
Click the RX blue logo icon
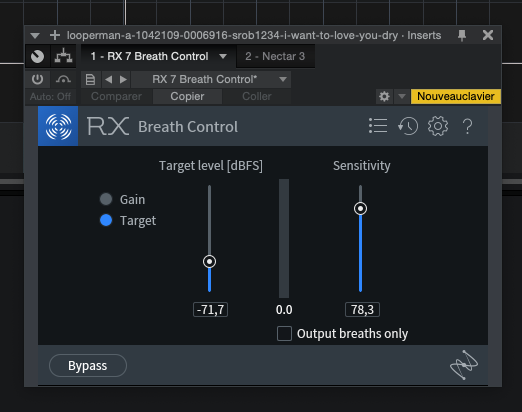coord(58,126)
